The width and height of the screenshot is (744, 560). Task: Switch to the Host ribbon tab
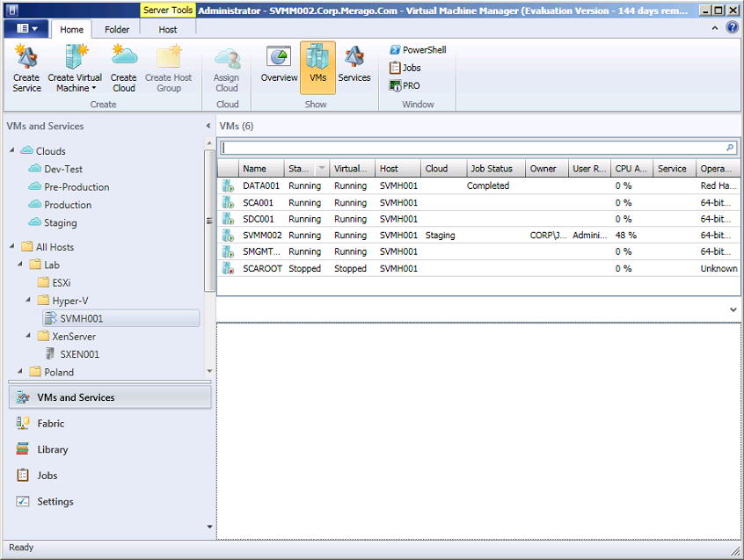[167, 29]
